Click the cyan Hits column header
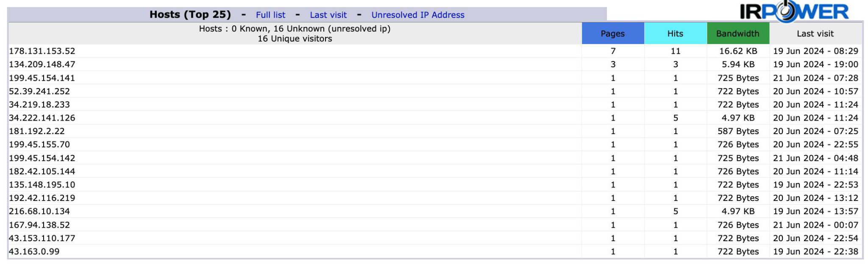The width and height of the screenshot is (868, 264). click(x=675, y=33)
